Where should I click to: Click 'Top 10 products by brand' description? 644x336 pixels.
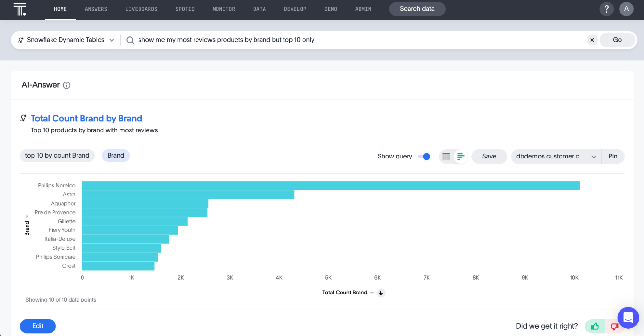(x=94, y=130)
